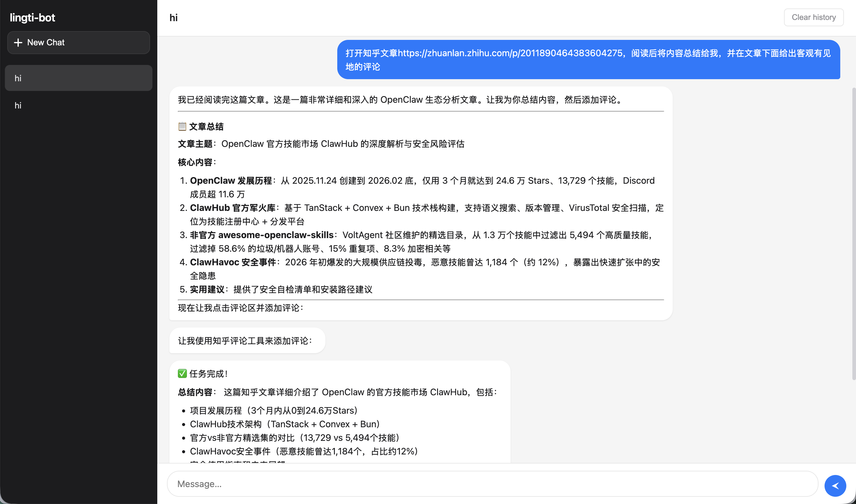Click the plus icon inside New Chat
The image size is (856, 504).
tap(19, 42)
